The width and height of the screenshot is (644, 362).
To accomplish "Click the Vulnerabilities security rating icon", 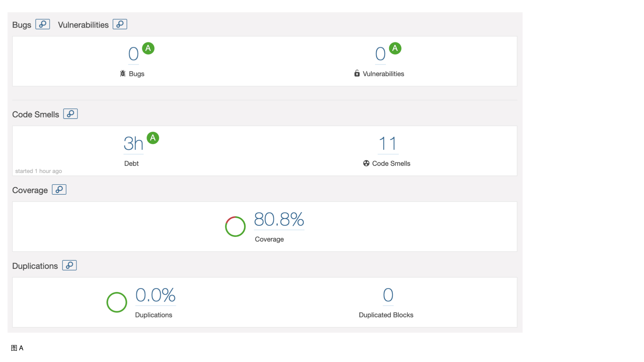I will 394,48.
